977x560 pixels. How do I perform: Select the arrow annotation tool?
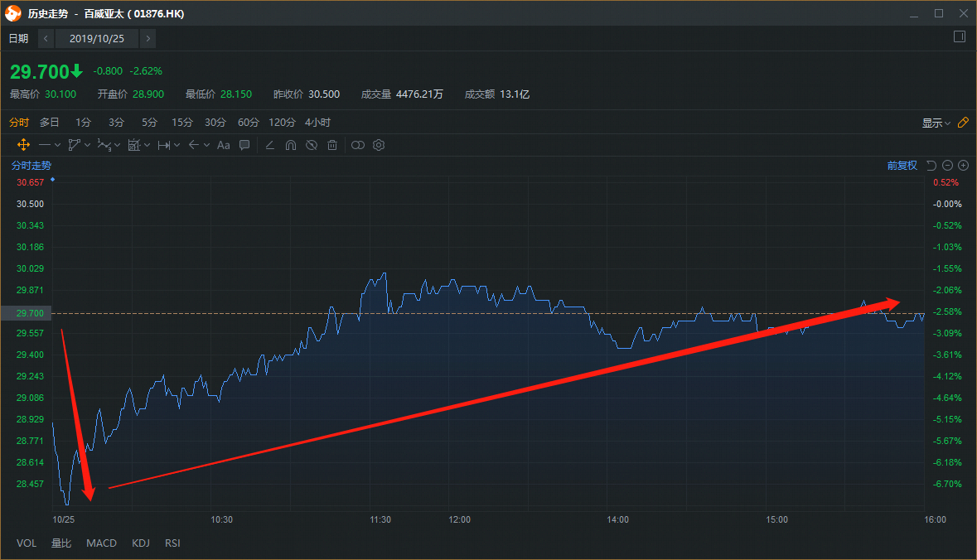tap(194, 145)
